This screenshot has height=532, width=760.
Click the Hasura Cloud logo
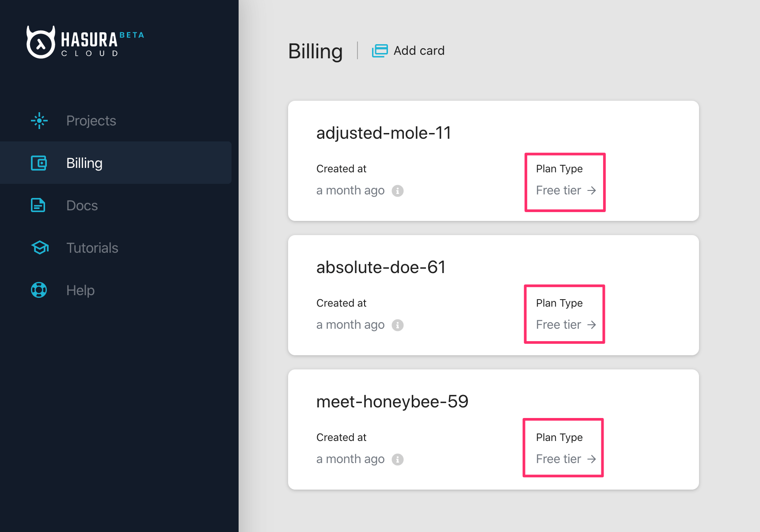click(x=85, y=42)
